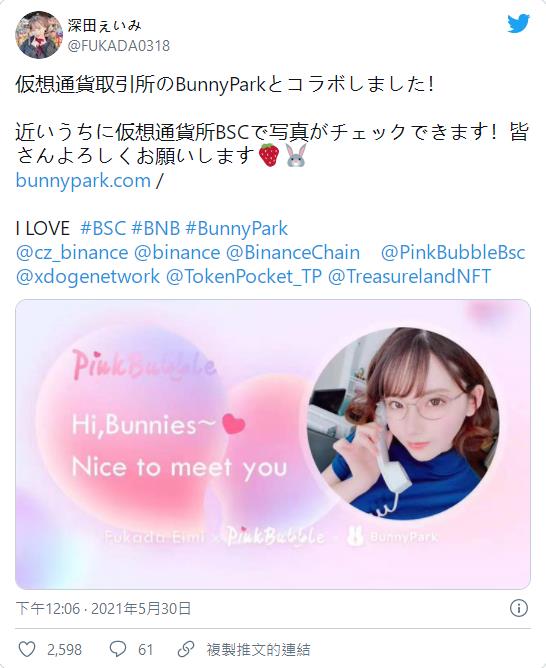Image resolution: width=546 pixels, height=668 pixels.
Task: Open the bunnypark.com link
Action: tap(83, 181)
